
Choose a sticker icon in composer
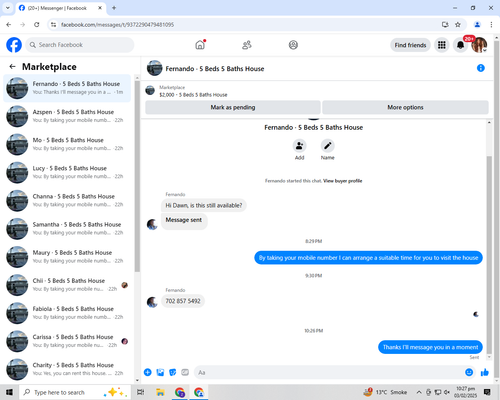pyautogui.click(x=173, y=372)
